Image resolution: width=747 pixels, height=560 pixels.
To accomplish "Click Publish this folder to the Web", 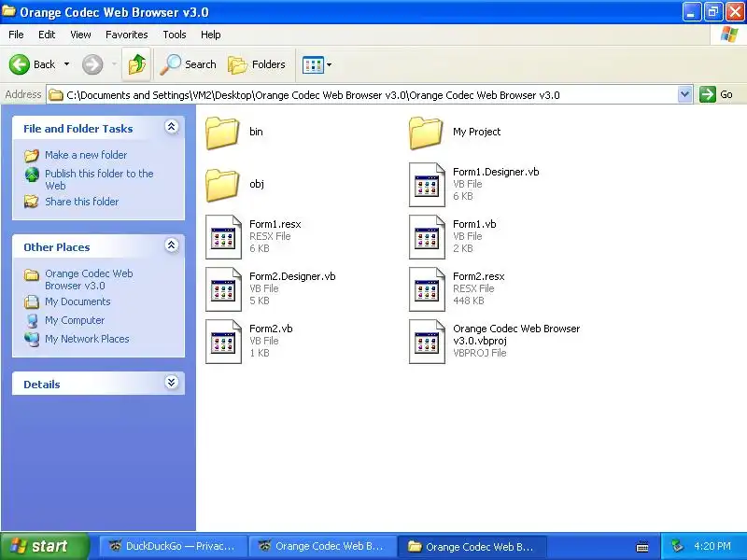I will point(99,179).
